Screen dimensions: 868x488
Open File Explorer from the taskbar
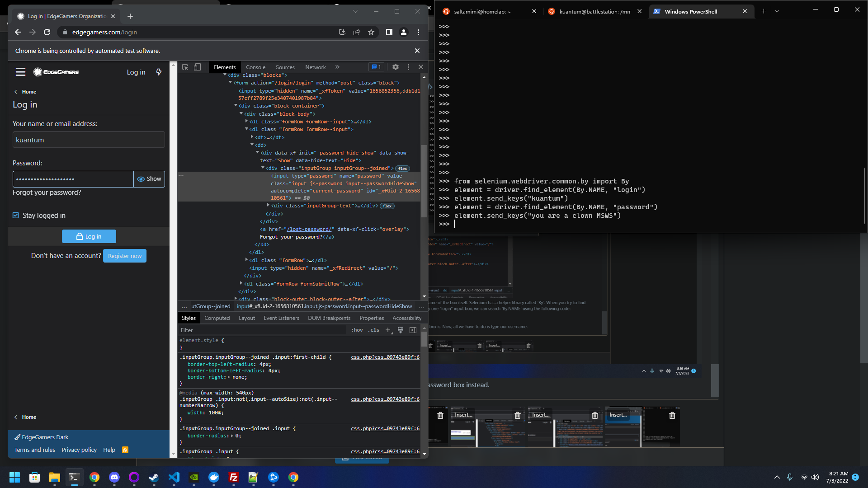coord(55,477)
